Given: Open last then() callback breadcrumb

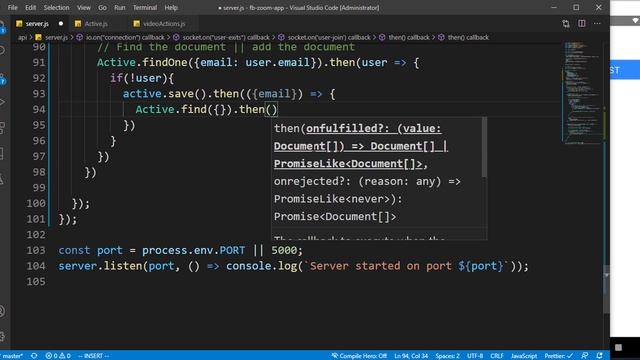Looking at the screenshot, I should [468, 37].
